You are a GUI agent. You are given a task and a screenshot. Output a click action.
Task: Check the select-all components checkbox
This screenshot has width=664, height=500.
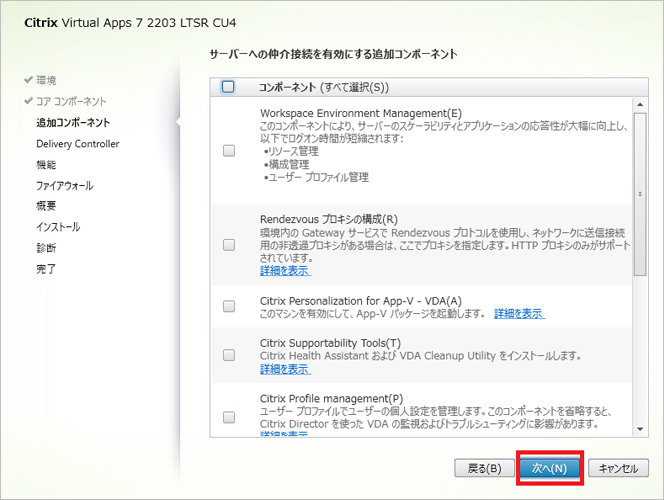click(x=228, y=87)
